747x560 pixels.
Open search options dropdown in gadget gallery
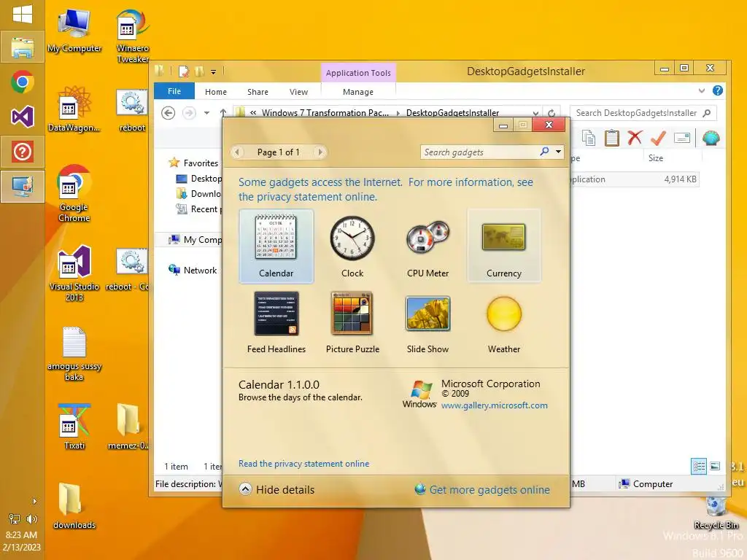point(558,152)
